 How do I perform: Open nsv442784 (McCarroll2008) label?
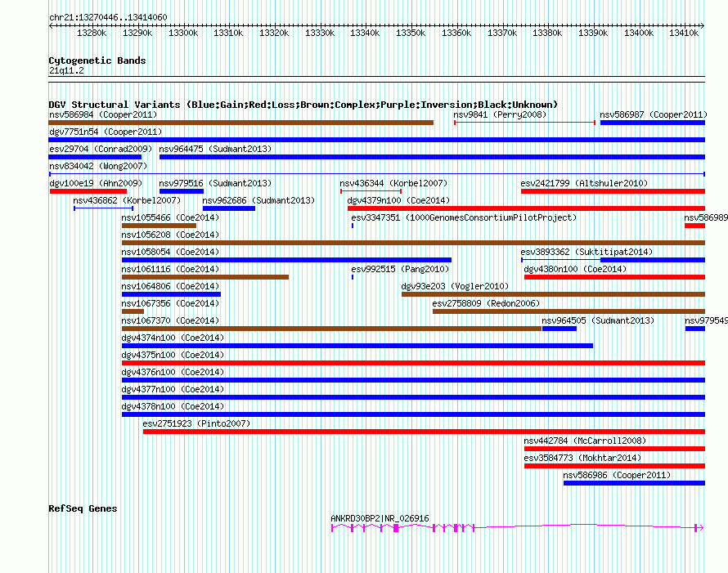pyautogui.click(x=585, y=441)
